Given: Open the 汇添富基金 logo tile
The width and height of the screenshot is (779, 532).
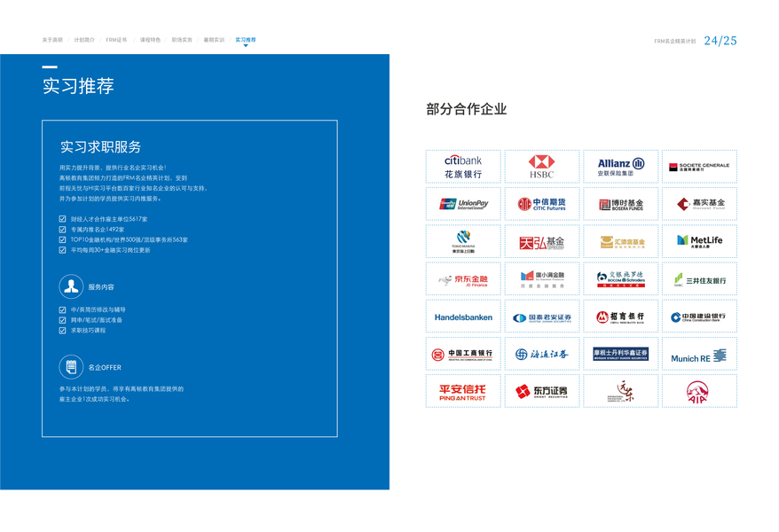Looking at the screenshot, I should (x=620, y=242).
